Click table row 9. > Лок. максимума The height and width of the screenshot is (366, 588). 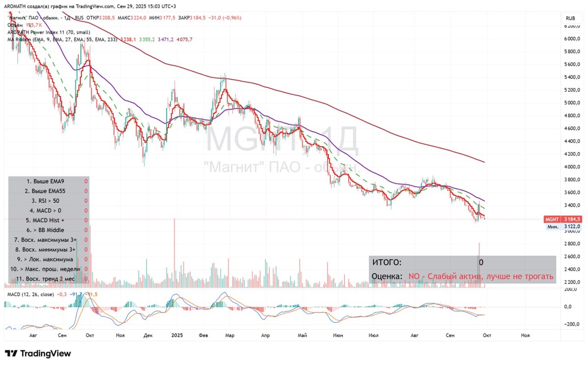pos(49,259)
